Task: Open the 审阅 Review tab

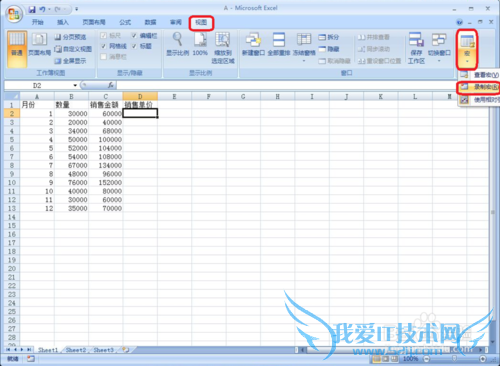Action: pyautogui.click(x=176, y=22)
